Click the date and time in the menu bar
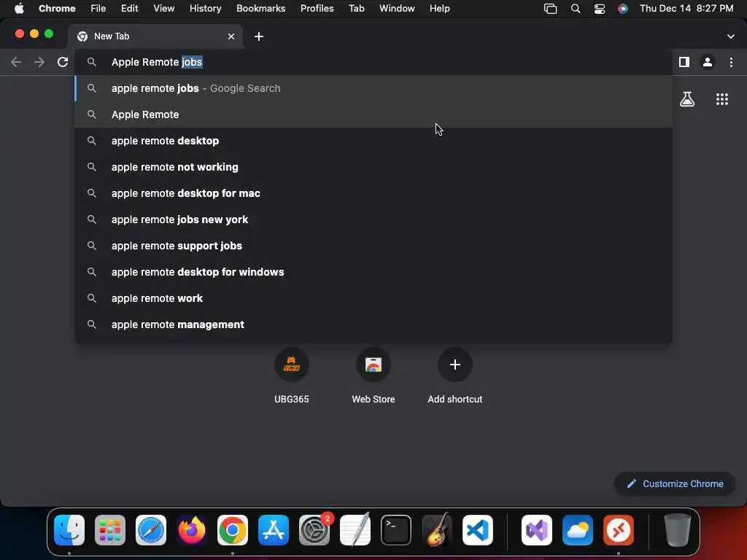 (686, 9)
